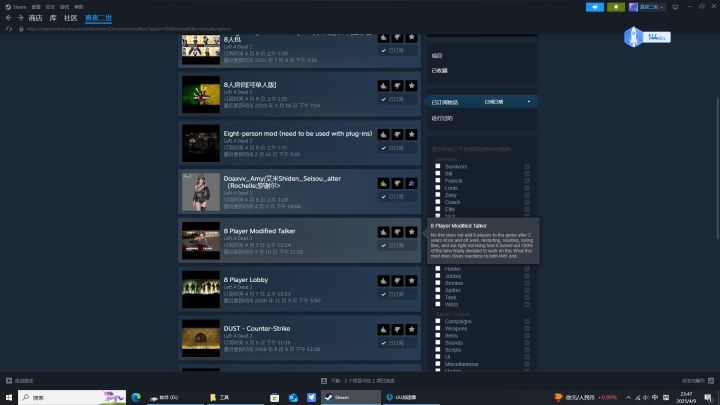Open the Outlook taskbar icon

[x=293, y=397]
